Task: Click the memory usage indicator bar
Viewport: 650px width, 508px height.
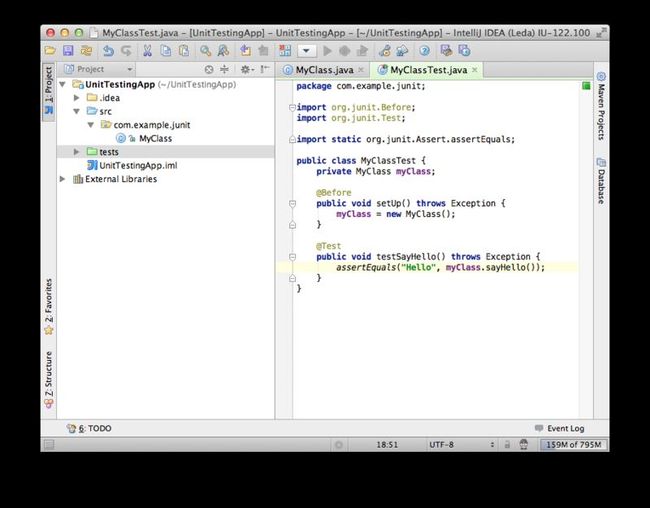Action: coord(574,445)
